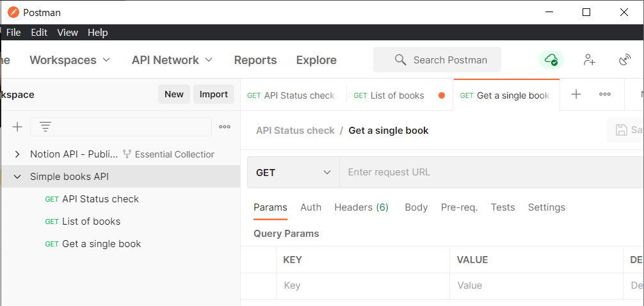The image size is (644, 306).
Task: Click the Postman logo in title bar
Action: coord(13,12)
